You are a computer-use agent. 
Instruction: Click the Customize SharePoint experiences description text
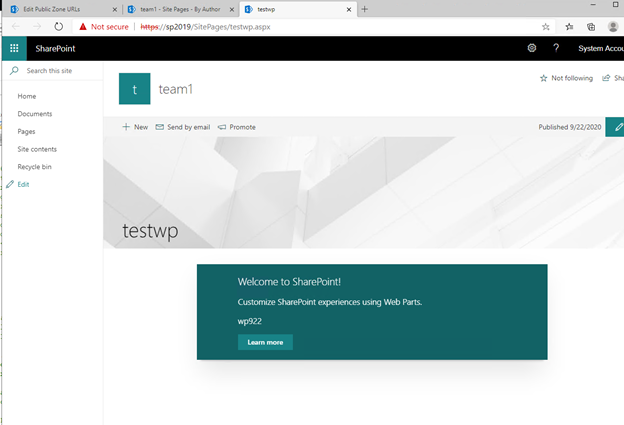tap(330, 302)
